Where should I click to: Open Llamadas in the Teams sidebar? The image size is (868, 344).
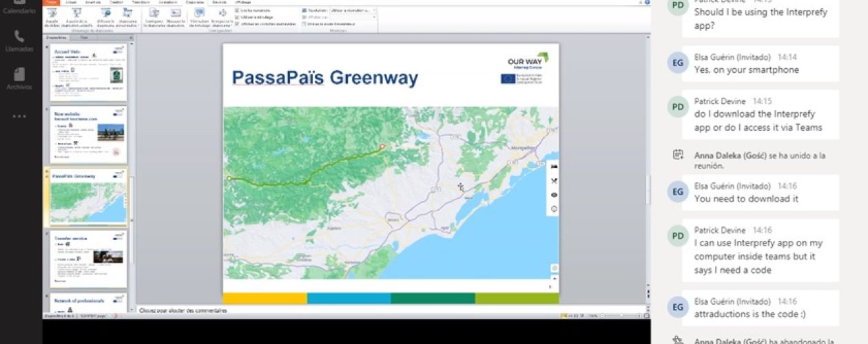pyautogui.click(x=19, y=40)
